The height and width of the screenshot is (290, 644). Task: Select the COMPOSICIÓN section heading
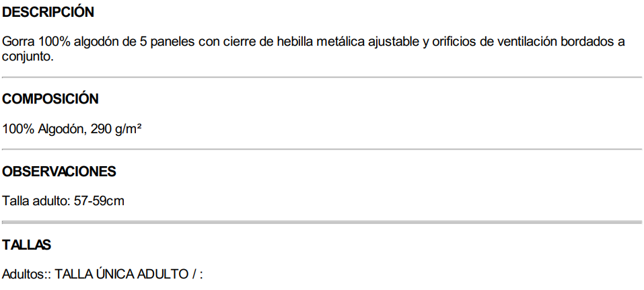pos(50,99)
